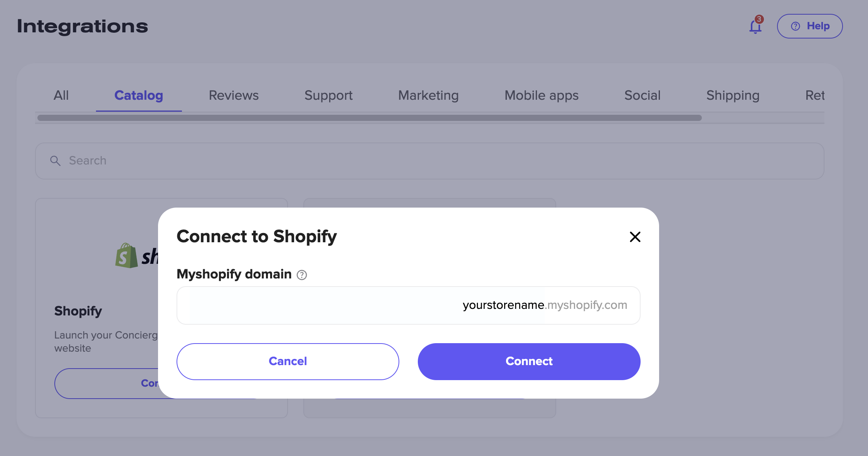Click the purple Connect button
This screenshot has width=868, height=456.
[529, 361]
